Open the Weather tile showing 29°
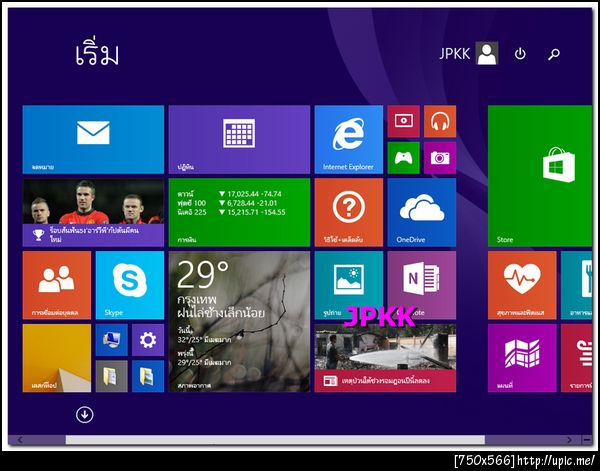Image resolution: width=600 pixels, height=471 pixels. (x=239, y=321)
